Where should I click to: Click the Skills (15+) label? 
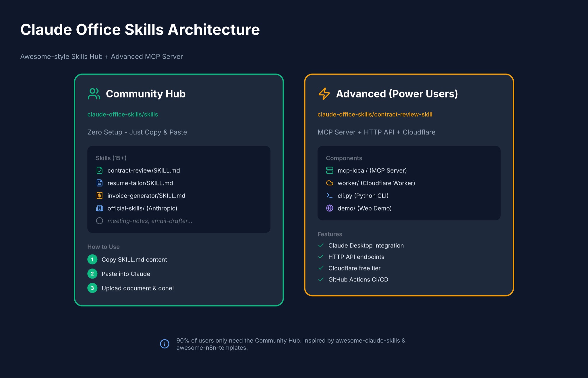click(111, 158)
